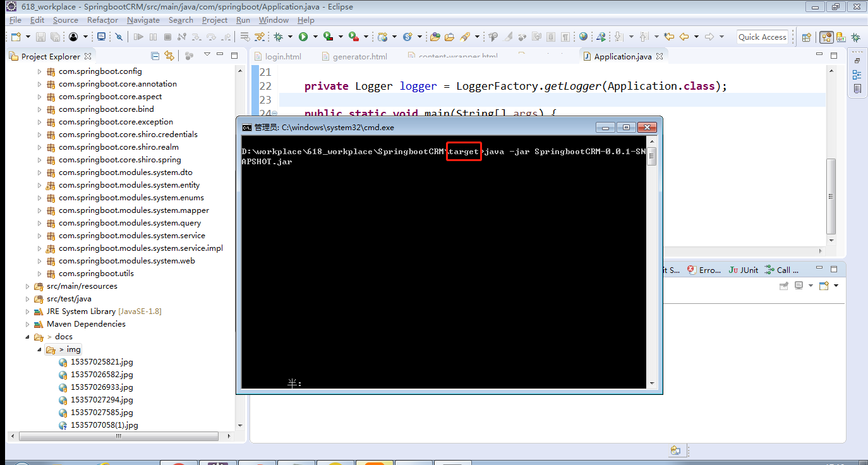
Task: Click the Search flashlight icon in the toolbar
Action: click(464, 37)
